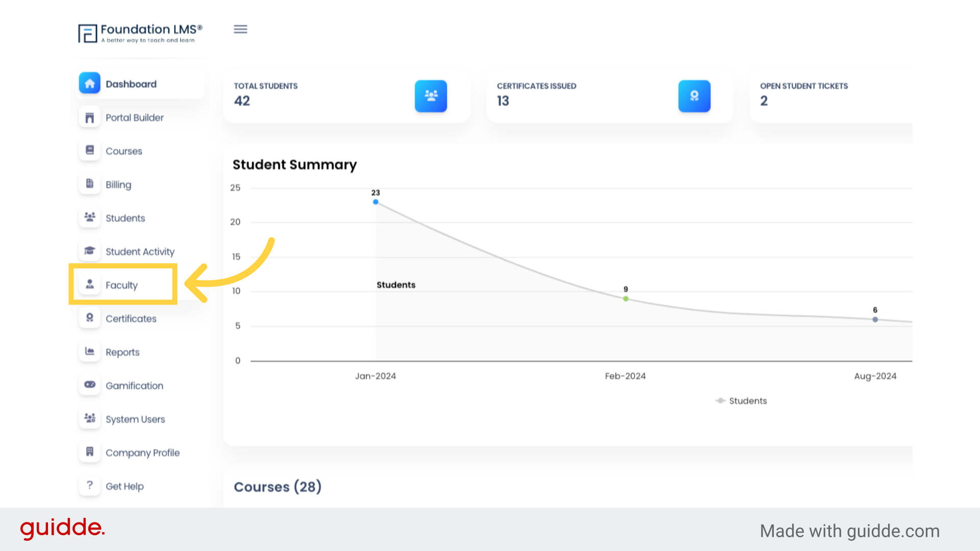This screenshot has width=980, height=551.
Task: Click the Jan-2024 axis label
Action: [x=376, y=376]
